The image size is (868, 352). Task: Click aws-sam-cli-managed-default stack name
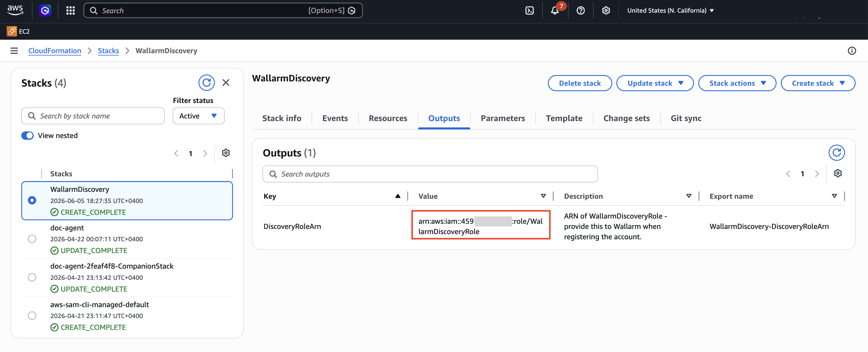click(100, 305)
